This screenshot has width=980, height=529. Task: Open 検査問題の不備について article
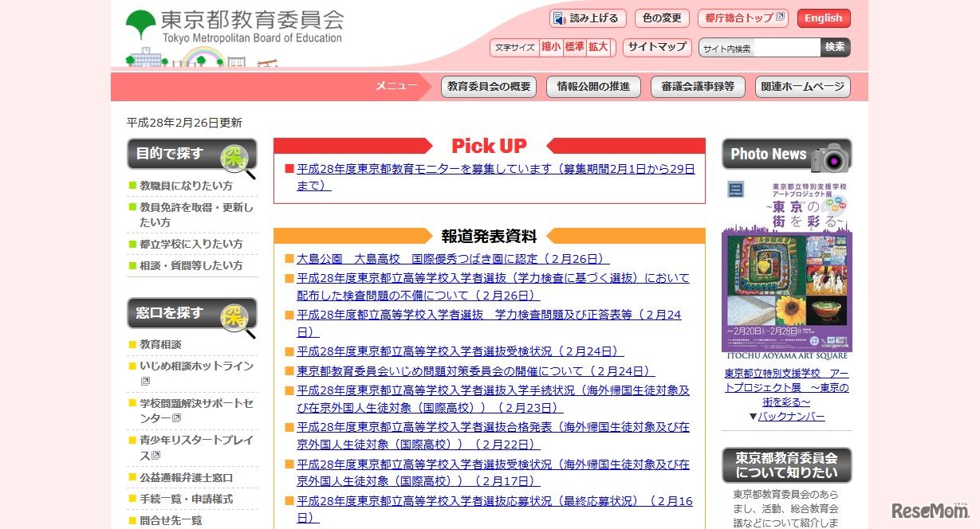point(493,287)
